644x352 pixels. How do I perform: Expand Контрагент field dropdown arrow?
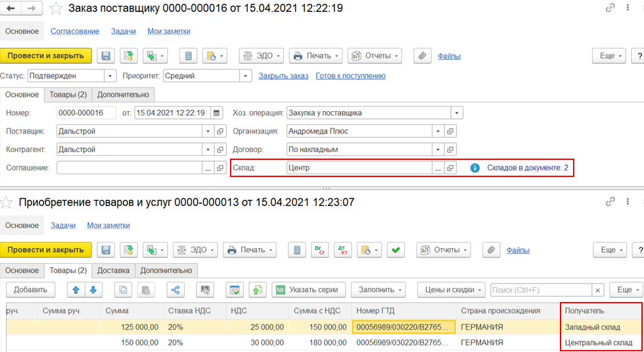(x=208, y=149)
